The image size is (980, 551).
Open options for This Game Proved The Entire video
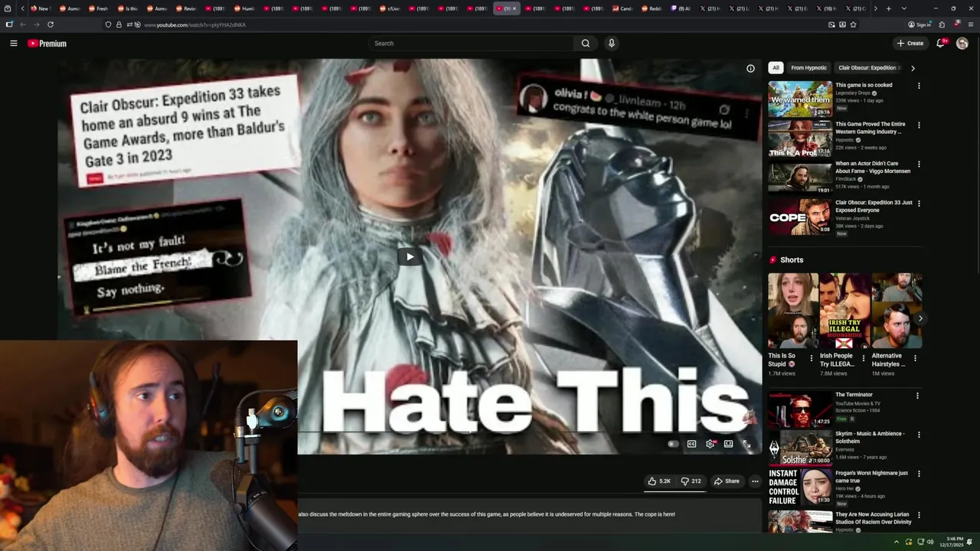[919, 125]
